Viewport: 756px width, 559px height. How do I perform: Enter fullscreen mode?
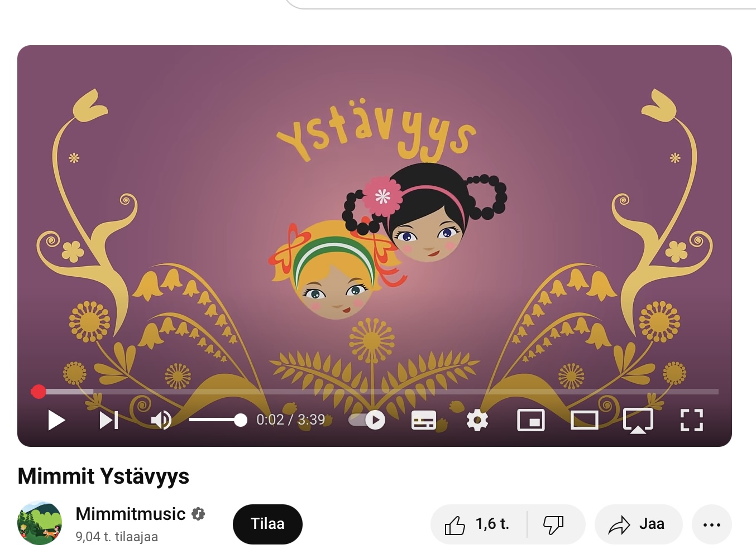pos(692,420)
